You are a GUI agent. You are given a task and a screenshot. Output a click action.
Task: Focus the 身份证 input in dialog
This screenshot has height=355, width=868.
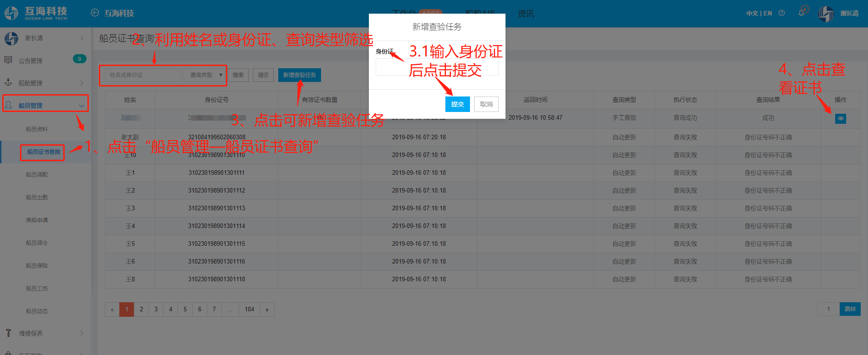437,67
